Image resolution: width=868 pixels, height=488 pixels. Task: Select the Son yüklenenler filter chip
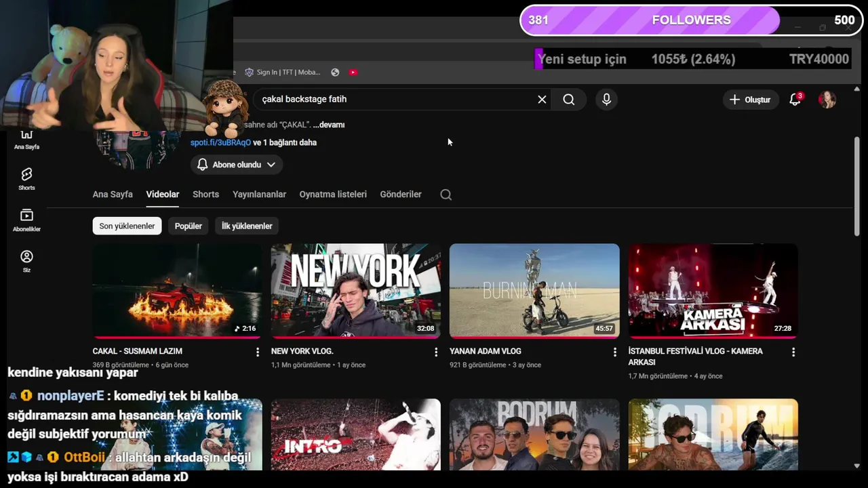coord(127,226)
